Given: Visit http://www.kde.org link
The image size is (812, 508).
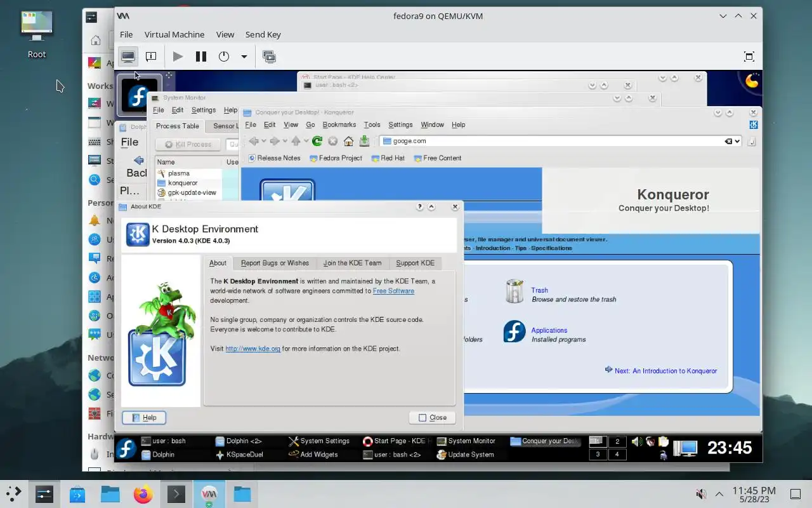Looking at the screenshot, I should (x=252, y=349).
